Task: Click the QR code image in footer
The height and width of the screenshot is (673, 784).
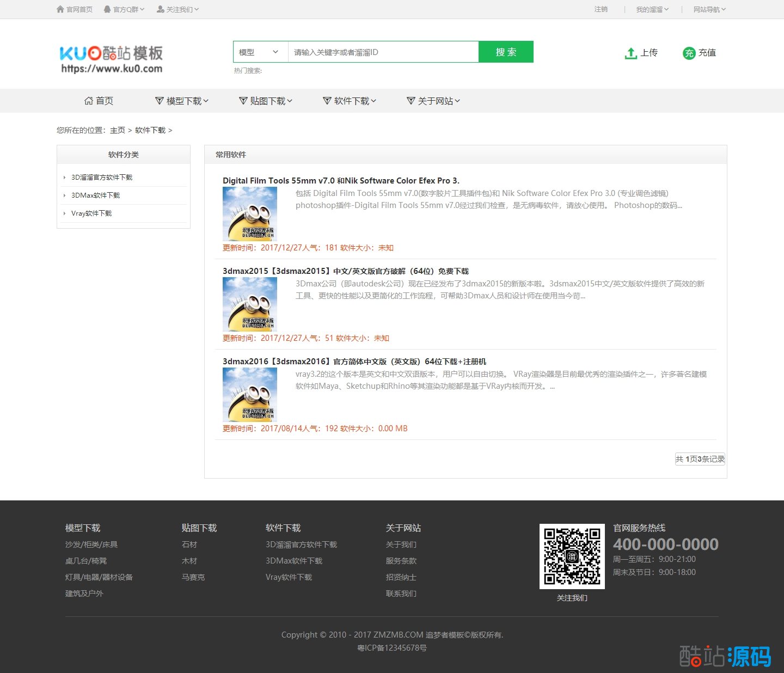Action: point(572,556)
